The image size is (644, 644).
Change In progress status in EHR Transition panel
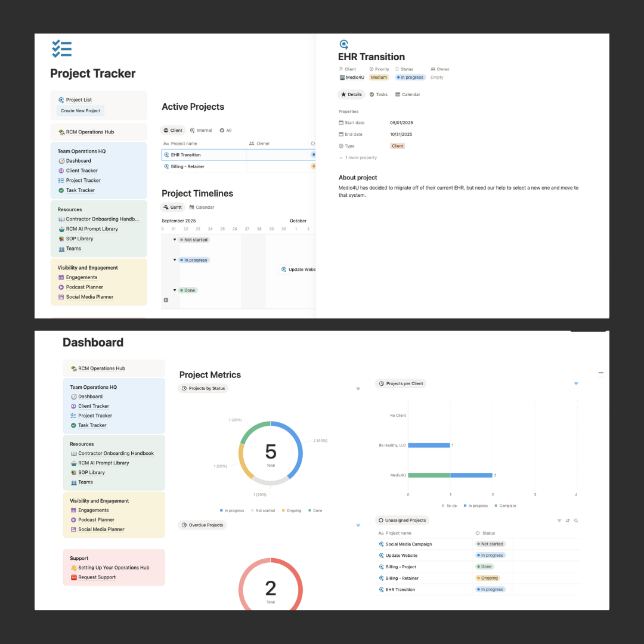tap(410, 78)
